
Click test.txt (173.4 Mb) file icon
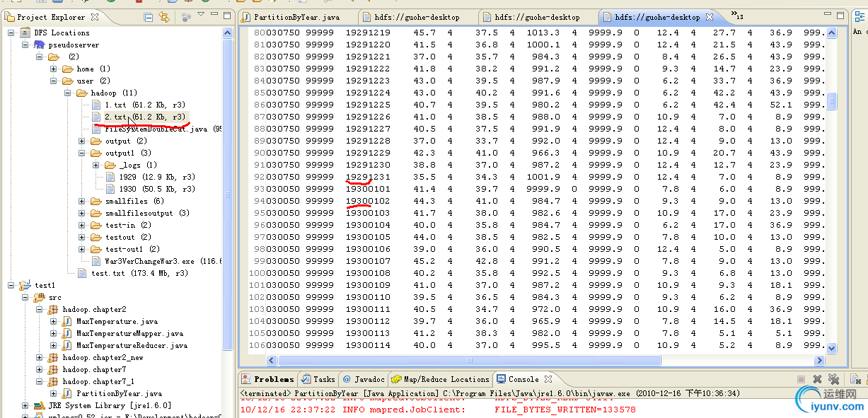(82, 273)
